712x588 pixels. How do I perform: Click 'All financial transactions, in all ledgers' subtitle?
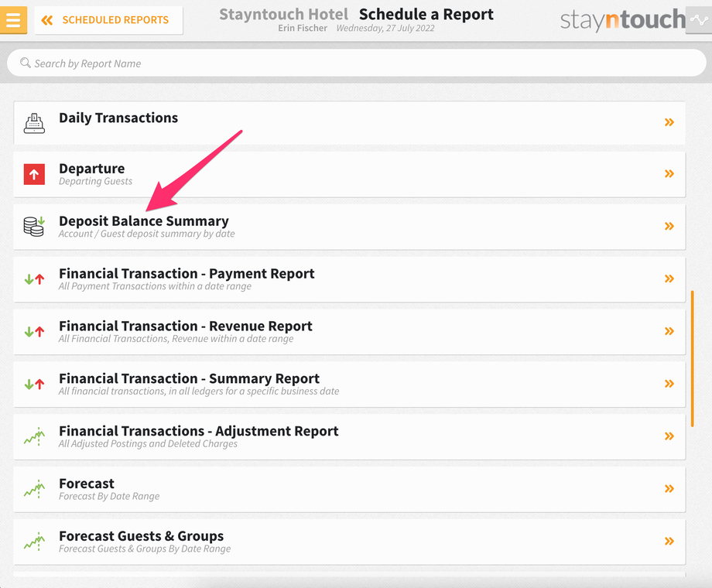(199, 391)
